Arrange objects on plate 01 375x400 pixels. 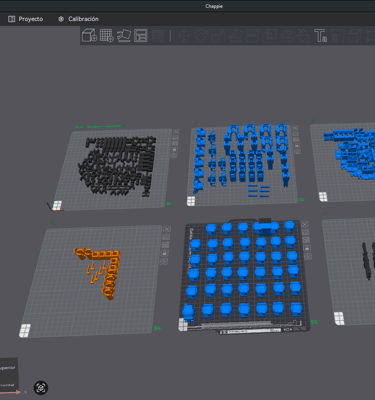(x=175, y=144)
